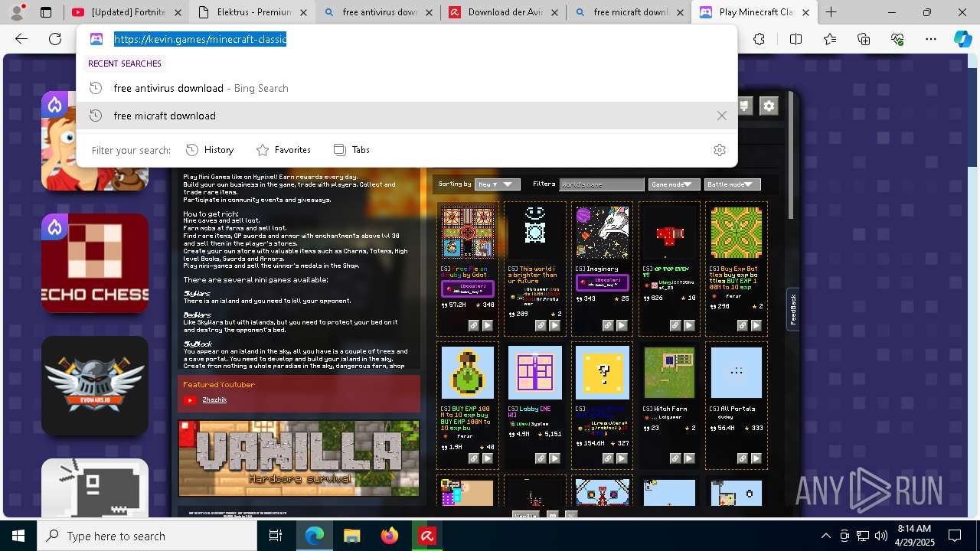
Task: Close the Play Minecraft Classic tab
Action: click(806, 12)
